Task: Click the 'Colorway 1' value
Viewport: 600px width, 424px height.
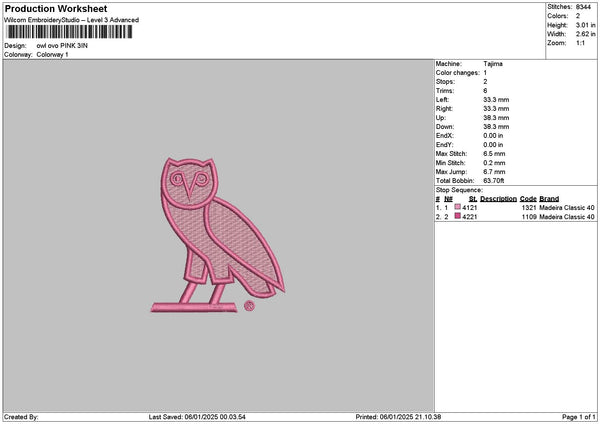Action: tap(52, 55)
